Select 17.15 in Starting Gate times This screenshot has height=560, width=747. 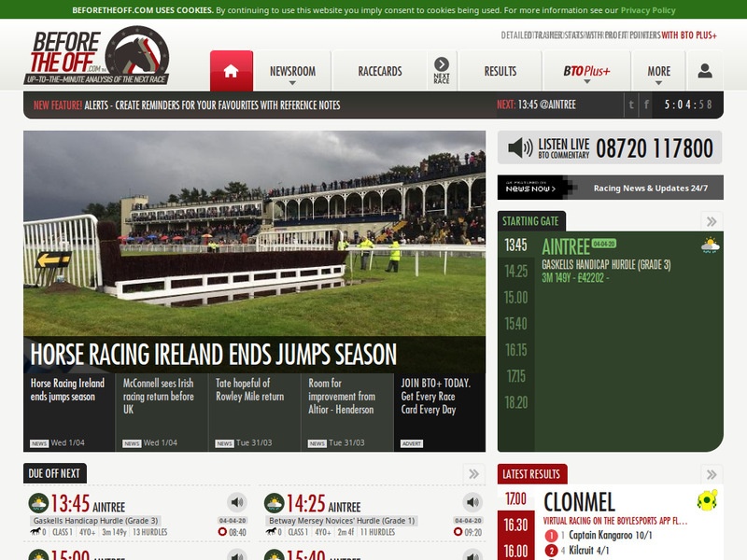(x=516, y=376)
